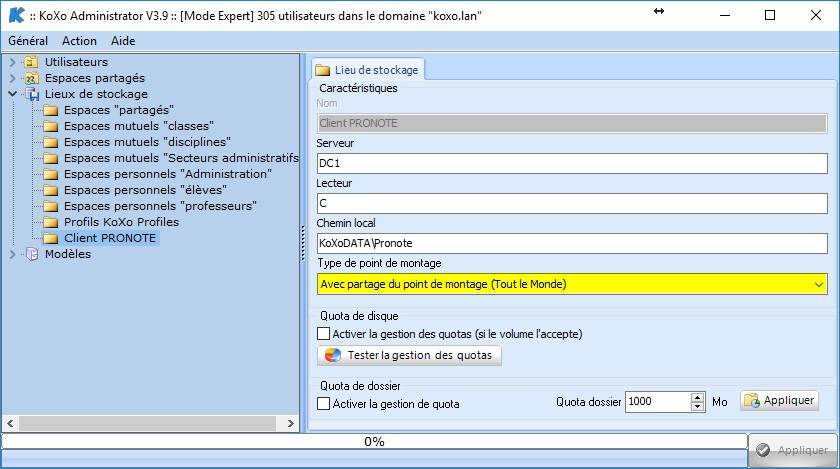
Task: Click the Utilisateurs folder icon
Action: [x=32, y=62]
